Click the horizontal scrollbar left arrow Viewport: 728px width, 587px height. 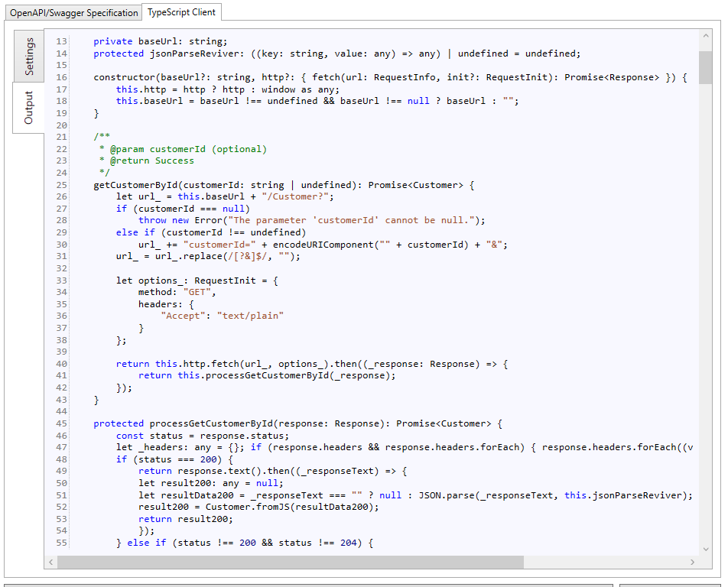pos(51,562)
